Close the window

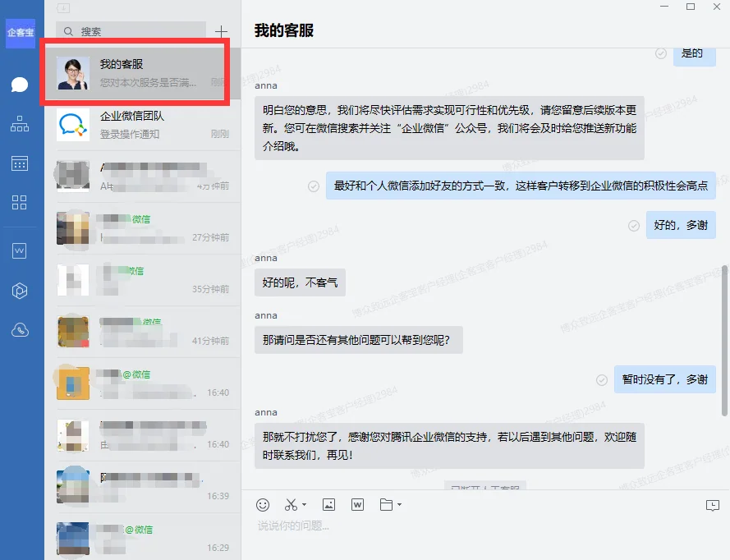point(717,7)
